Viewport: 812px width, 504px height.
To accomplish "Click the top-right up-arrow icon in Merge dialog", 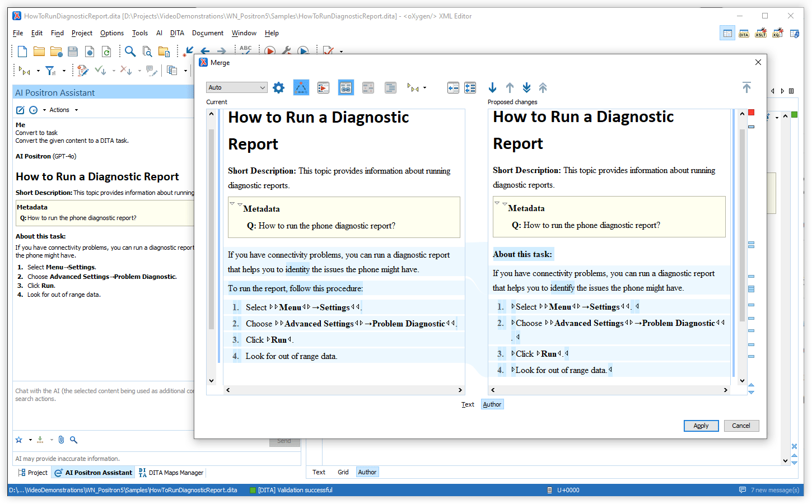I will click(x=746, y=87).
